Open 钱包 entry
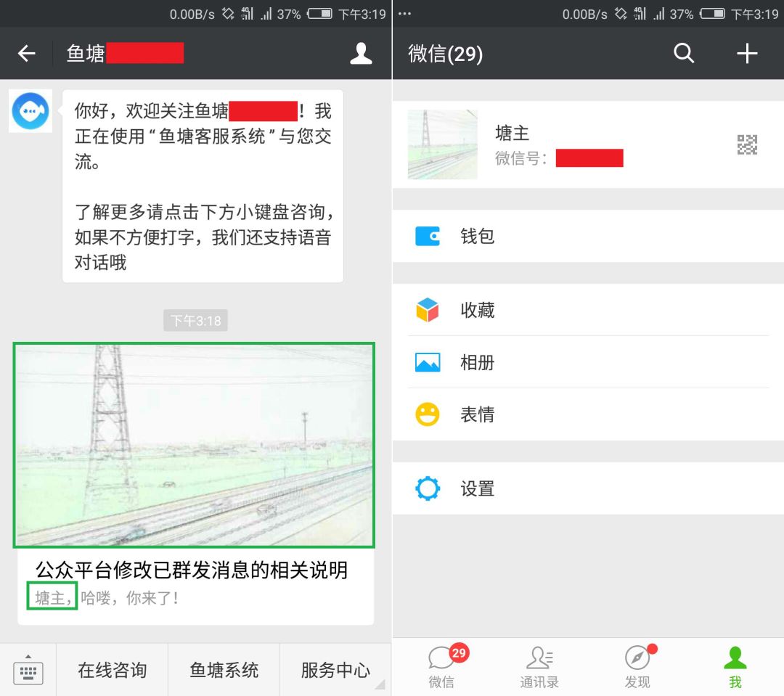Image resolution: width=784 pixels, height=696 pixels. point(588,236)
